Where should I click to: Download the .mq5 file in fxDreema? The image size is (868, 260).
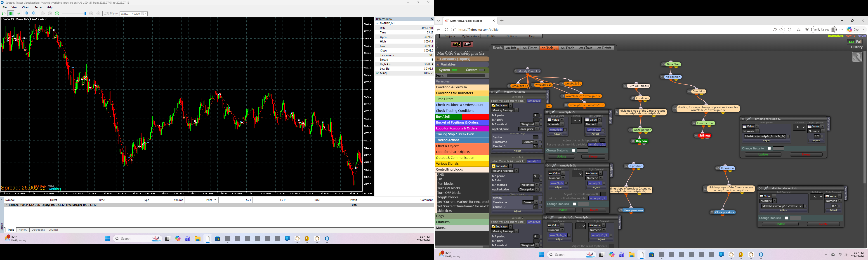(x=456, y=44)
